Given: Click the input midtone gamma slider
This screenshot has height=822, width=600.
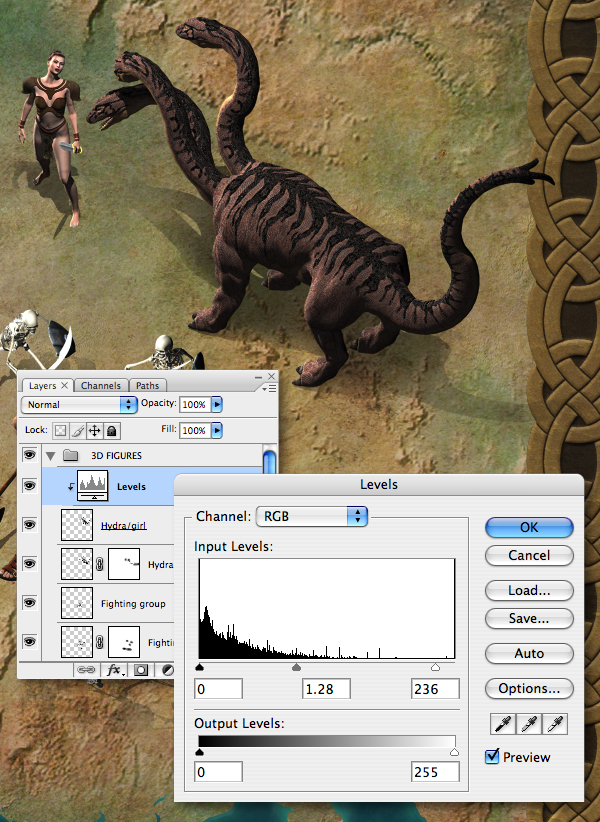Looking at the screenshot, I should point(297,667).
